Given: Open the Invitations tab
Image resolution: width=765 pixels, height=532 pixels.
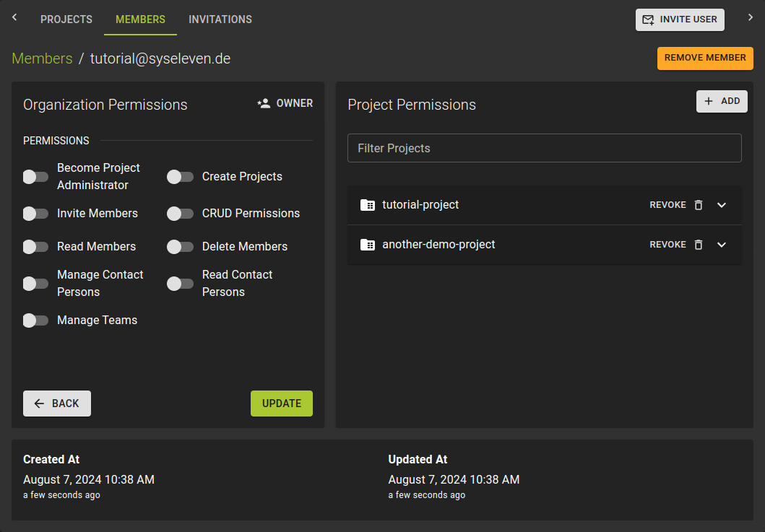Looking at the screenshot, I should click(x=220, y=19).
